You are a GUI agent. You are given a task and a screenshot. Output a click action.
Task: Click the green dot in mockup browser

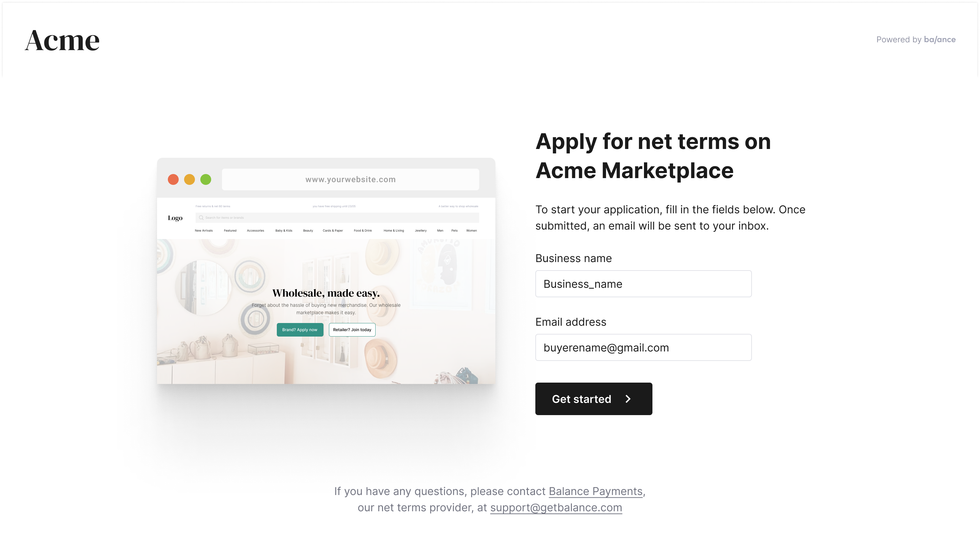click(206, 179)
